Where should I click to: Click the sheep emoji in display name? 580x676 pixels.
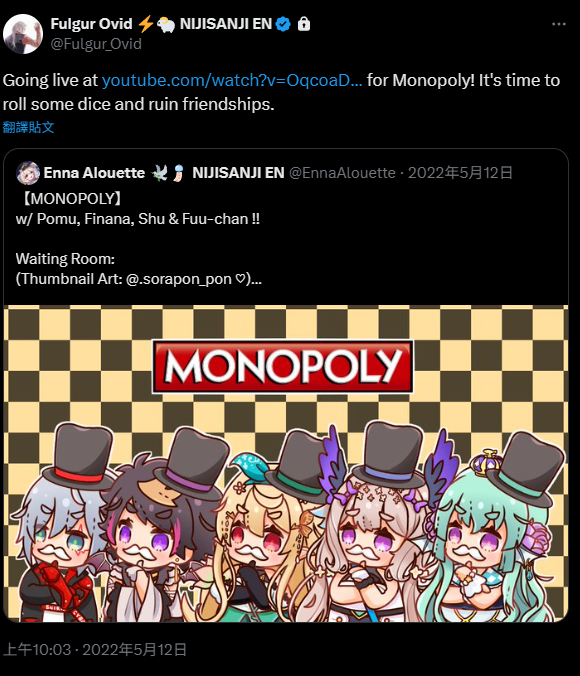click(x=166, y=25)
